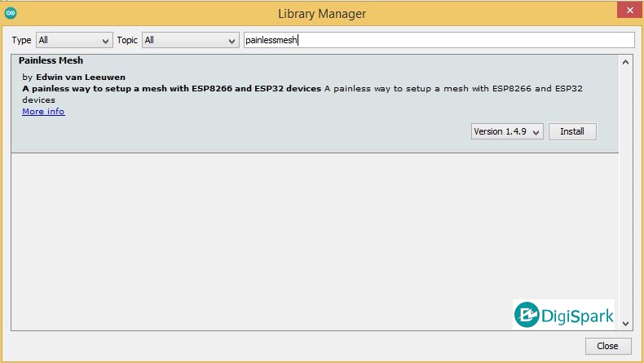
Task: Click the Arduino logo in the title bar
Action: pyautogui.click(x=10, y=13)
